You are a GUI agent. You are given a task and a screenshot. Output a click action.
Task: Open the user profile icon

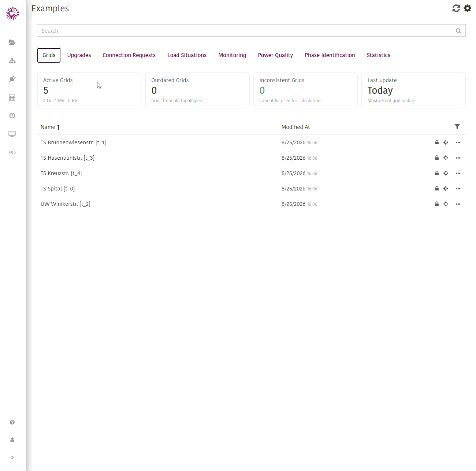(x=12, y=440)
